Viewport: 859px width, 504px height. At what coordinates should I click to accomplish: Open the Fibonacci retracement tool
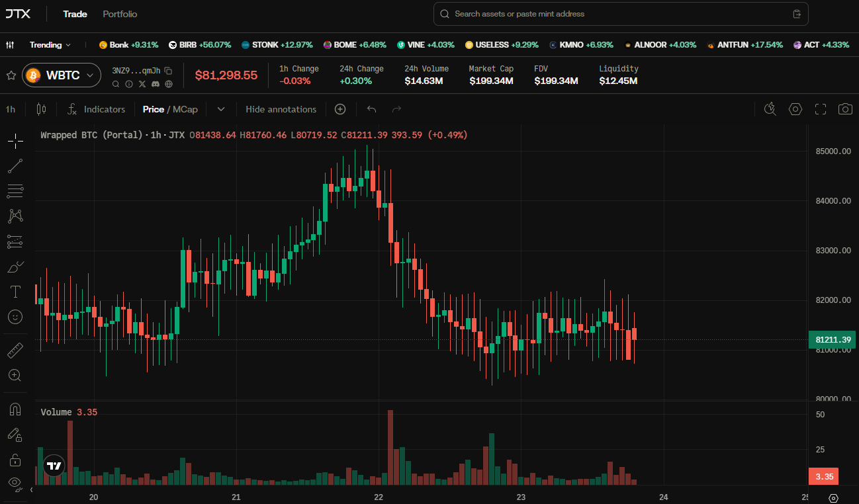coord(15,191)
